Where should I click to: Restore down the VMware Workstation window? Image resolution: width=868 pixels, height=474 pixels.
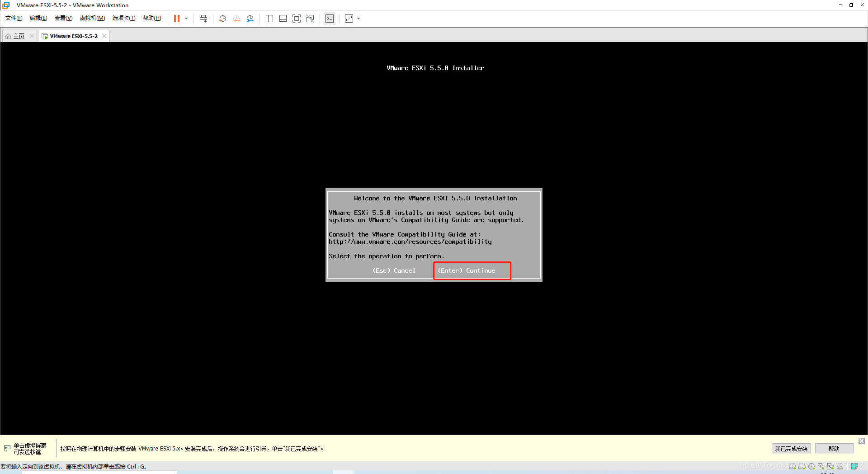(851, 5)
